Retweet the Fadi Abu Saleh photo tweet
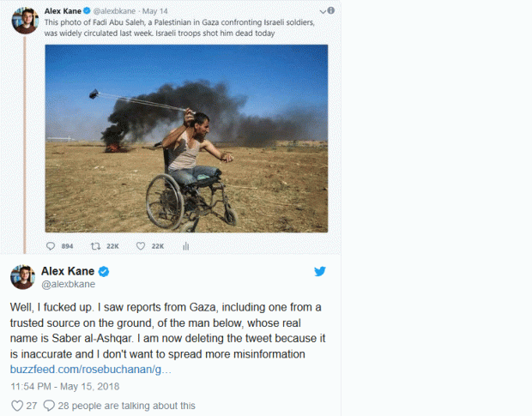 point(96,246)
